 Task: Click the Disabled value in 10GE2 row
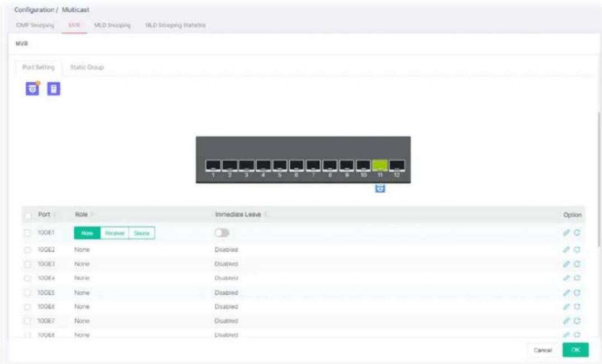[x=226, y=250]
